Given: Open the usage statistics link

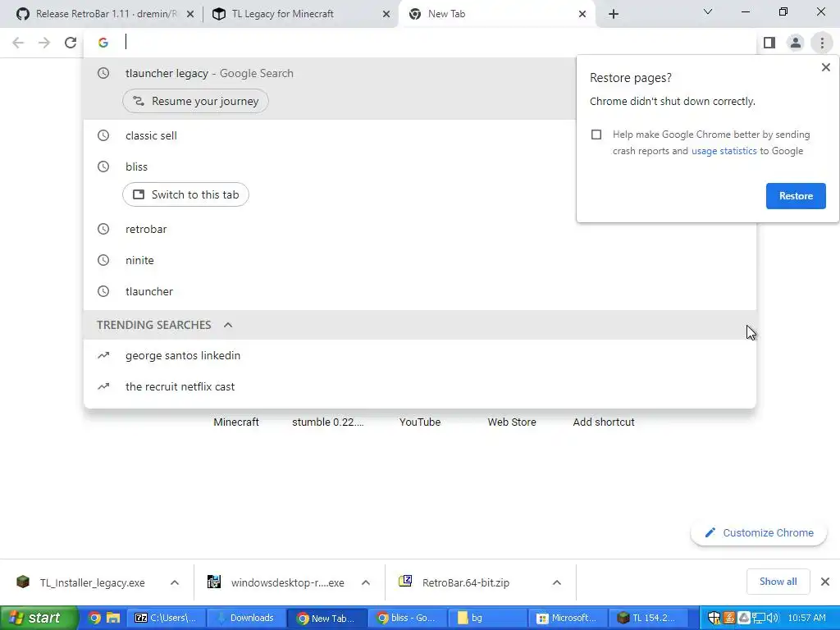Looking at the screenshot, I should click(x=724, y=151).
